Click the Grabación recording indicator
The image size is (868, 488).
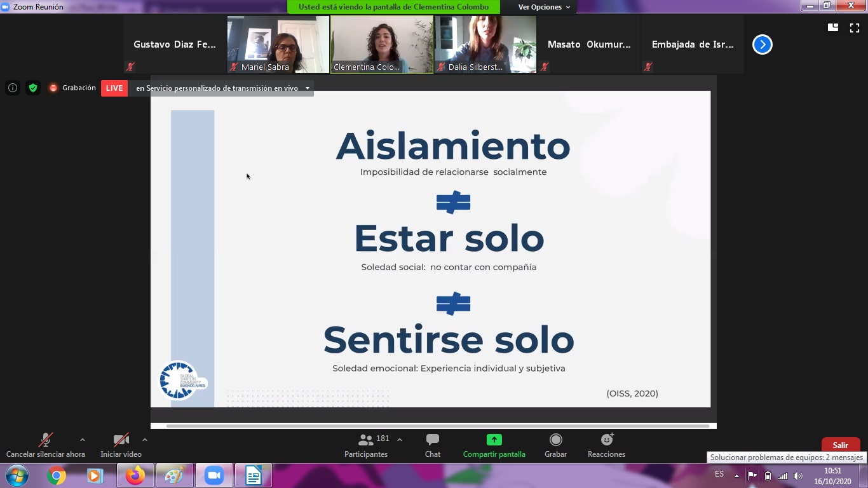[72, 88]
